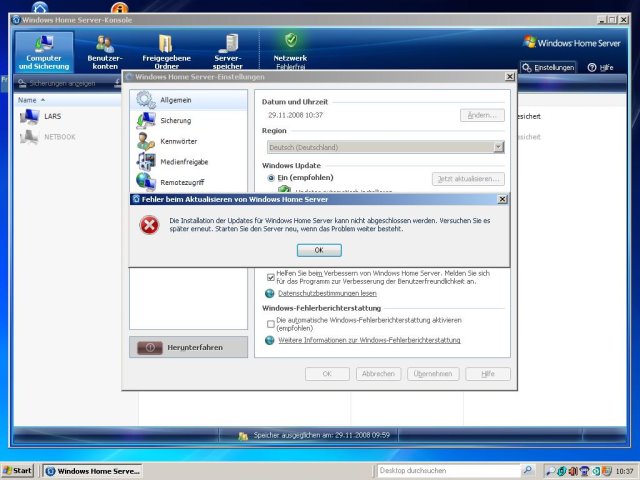Click the Netzwerk green shield icon
640x480 pixels.
[x=291, y=40]
